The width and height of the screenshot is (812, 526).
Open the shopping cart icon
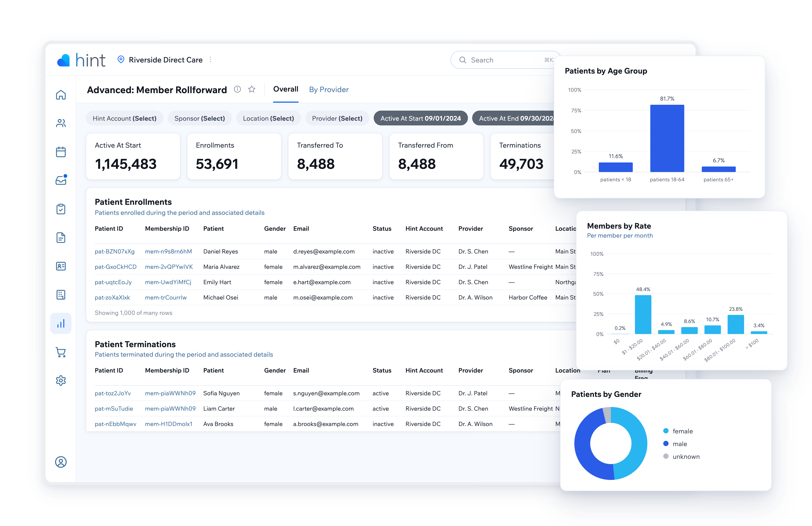pyautogui.click(x=61, y=352)
